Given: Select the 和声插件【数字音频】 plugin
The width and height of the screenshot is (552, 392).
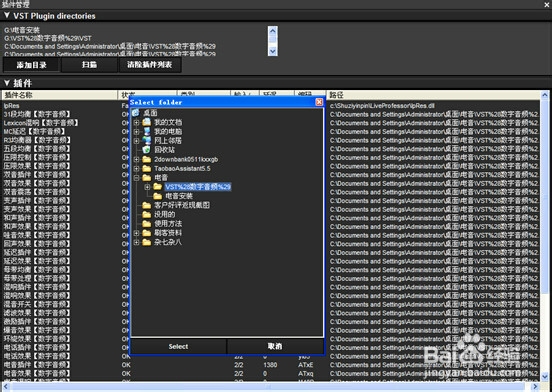Looking at the screenshot, I should pos(37,218).
